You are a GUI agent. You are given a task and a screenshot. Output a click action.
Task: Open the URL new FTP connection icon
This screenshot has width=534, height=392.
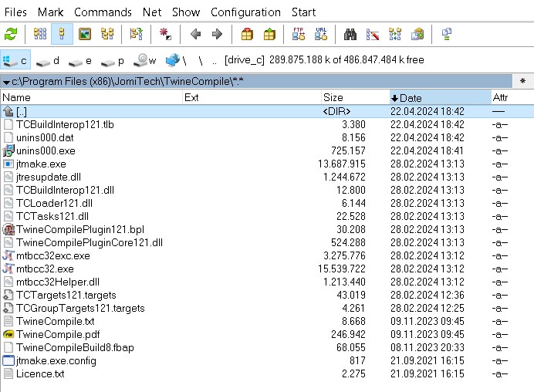pyautogui.click(x=321, y=34)
